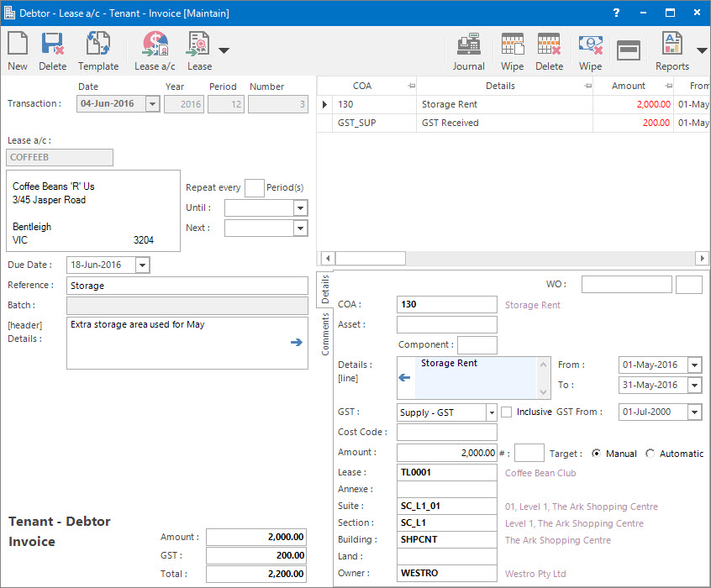Click the grid Wipe icon after Journal
This screenshot has width=711, height=588.
pos(513,50)
